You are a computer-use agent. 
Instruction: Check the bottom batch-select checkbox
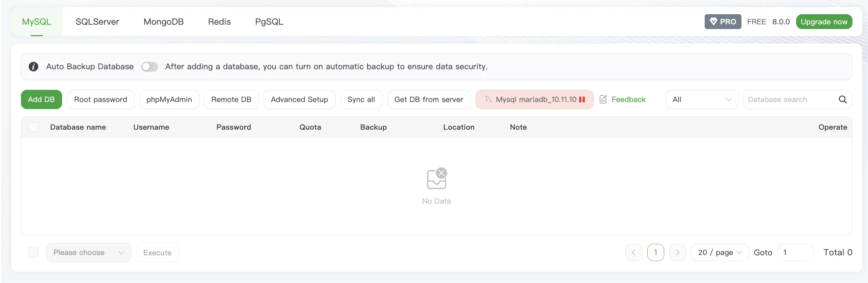33,252
